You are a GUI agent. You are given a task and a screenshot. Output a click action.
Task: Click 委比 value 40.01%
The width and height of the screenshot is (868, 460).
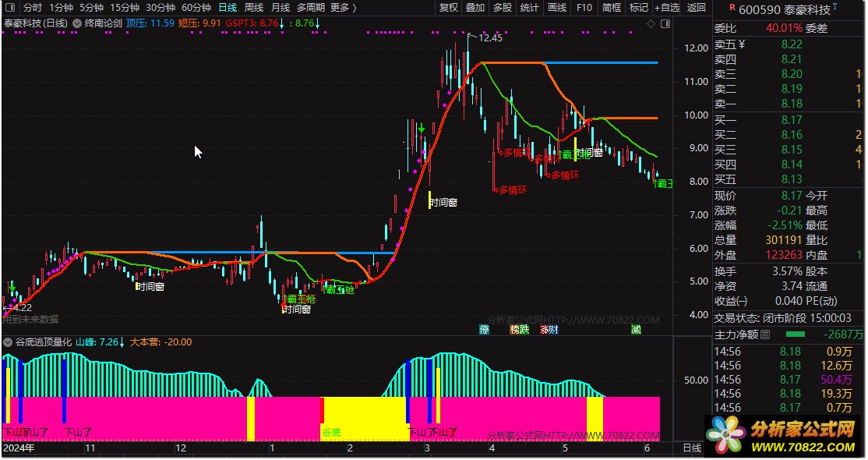[784, 28]
